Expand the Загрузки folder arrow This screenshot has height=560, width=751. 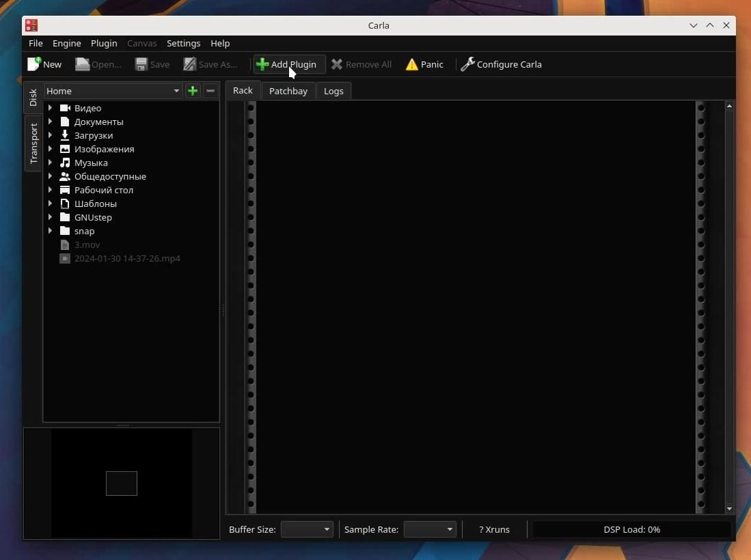coord(51,135)
